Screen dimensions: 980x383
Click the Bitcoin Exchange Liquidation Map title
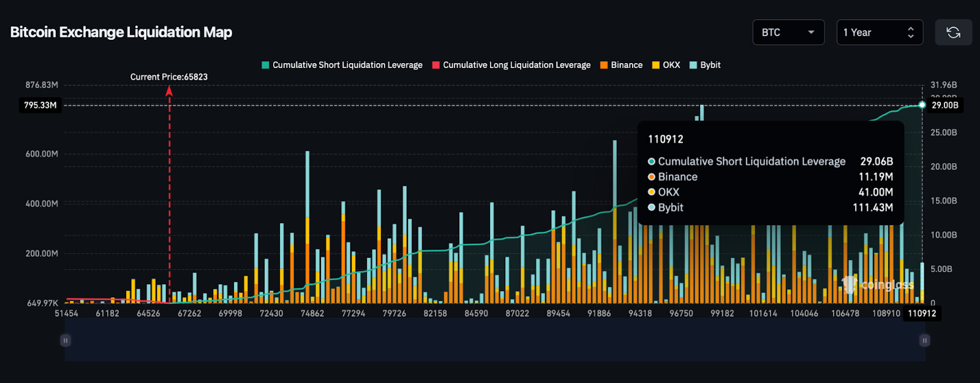click(x=121, y=32)
